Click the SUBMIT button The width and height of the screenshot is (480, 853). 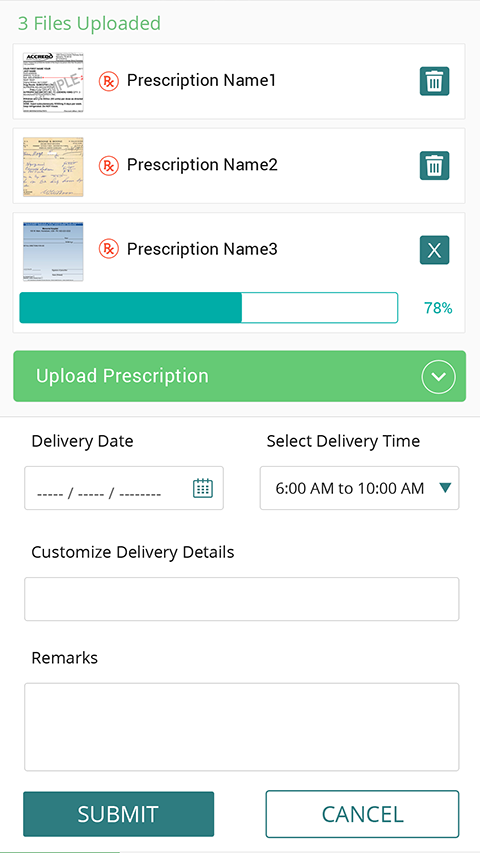(119, 814)
